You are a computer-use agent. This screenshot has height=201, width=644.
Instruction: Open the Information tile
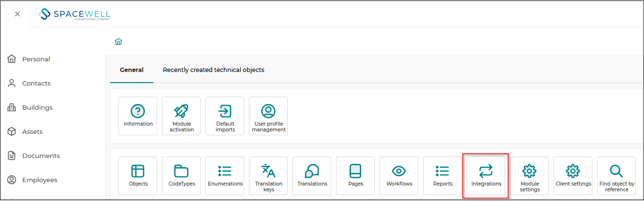pos(138,116)
